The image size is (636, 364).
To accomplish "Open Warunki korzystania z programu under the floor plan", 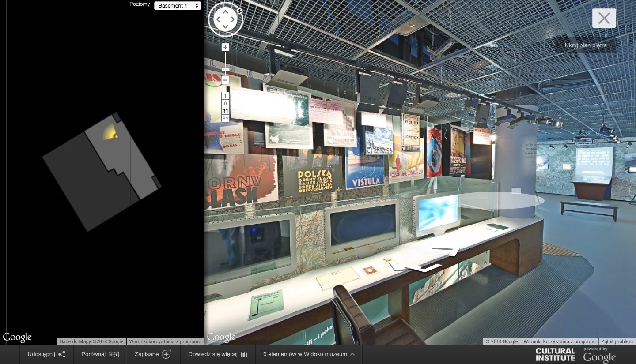I will point(165,341).
